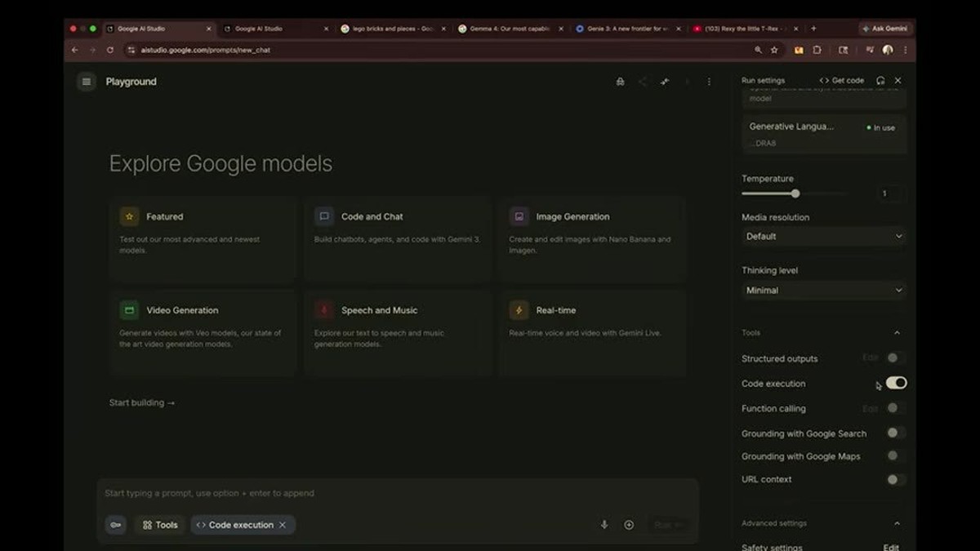Open the Media resolution Default dropdown

pyautogui.click(x=823, y=236)
